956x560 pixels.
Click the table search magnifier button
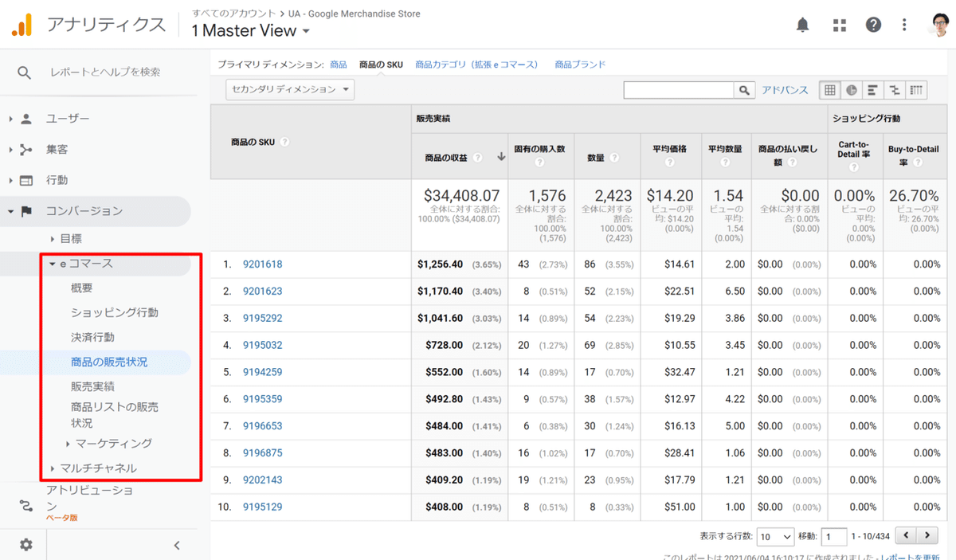[744, 91]
